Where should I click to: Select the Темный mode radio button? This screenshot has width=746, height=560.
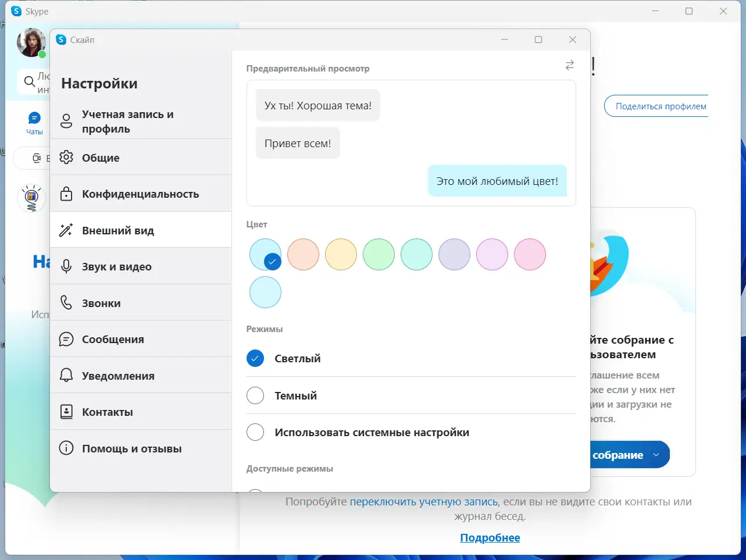(255, 395)
